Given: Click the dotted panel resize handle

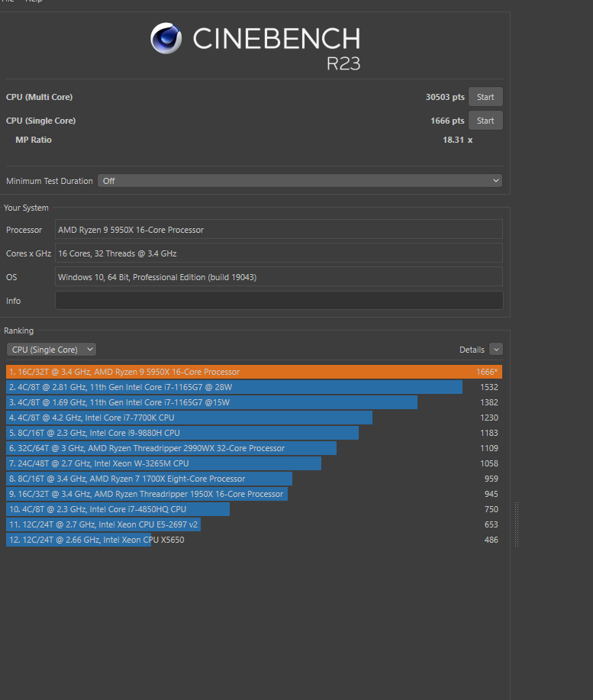Looking at the screenshot, I should 517,524.
